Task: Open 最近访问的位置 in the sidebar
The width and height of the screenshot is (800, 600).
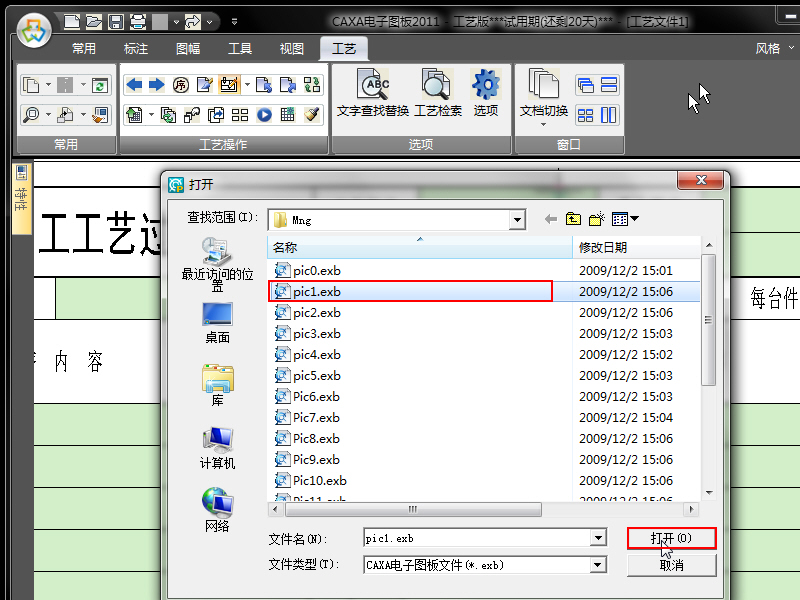Action: tap(217, 262)
